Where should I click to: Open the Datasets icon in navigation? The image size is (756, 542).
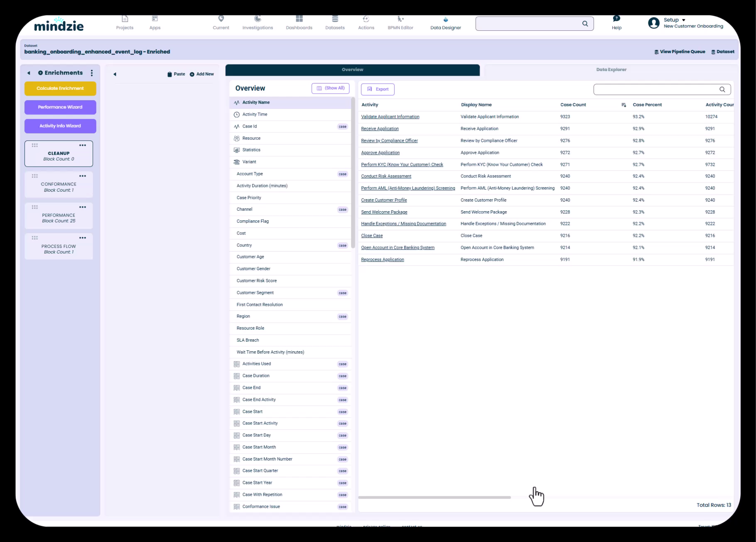point(335,19)
